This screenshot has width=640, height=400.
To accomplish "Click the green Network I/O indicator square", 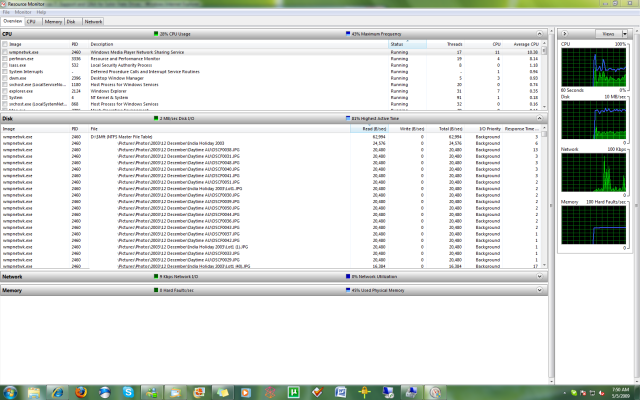I will coord(156,276).
